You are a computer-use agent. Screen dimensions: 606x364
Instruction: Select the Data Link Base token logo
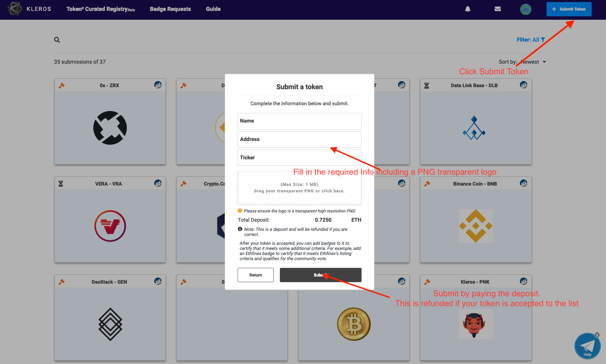[474, 128]
